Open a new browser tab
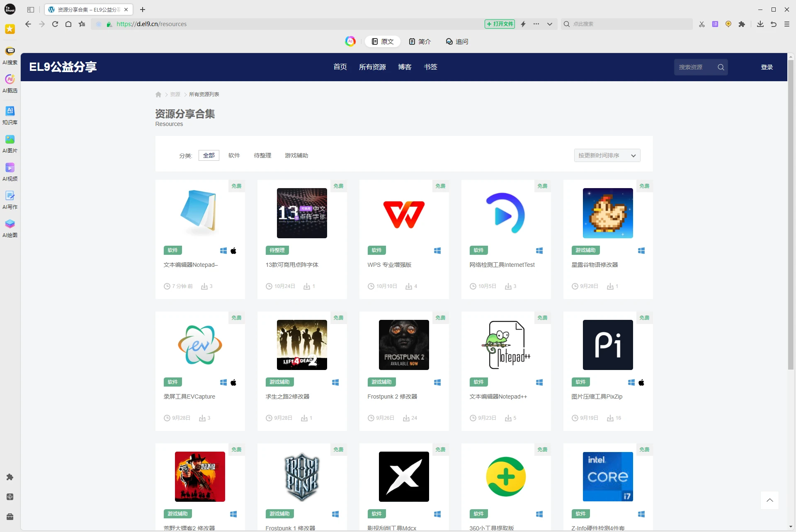 click(x=143, y=10)
